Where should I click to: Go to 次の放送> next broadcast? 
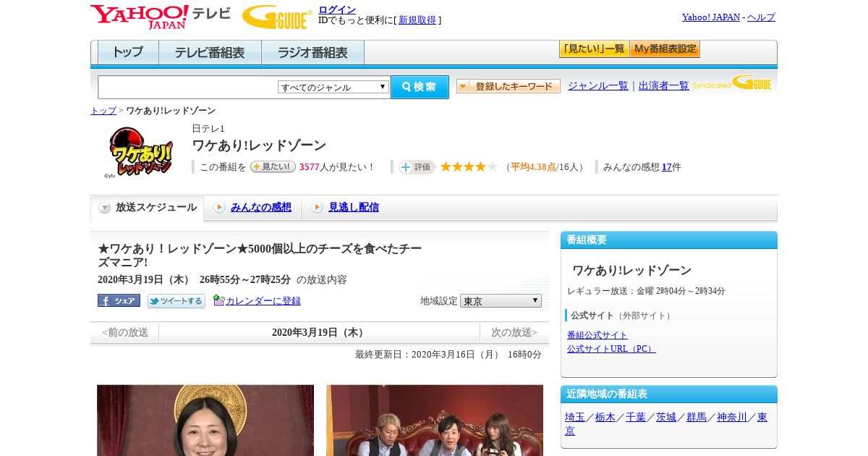pyautogui.click(x=514, y=333)
